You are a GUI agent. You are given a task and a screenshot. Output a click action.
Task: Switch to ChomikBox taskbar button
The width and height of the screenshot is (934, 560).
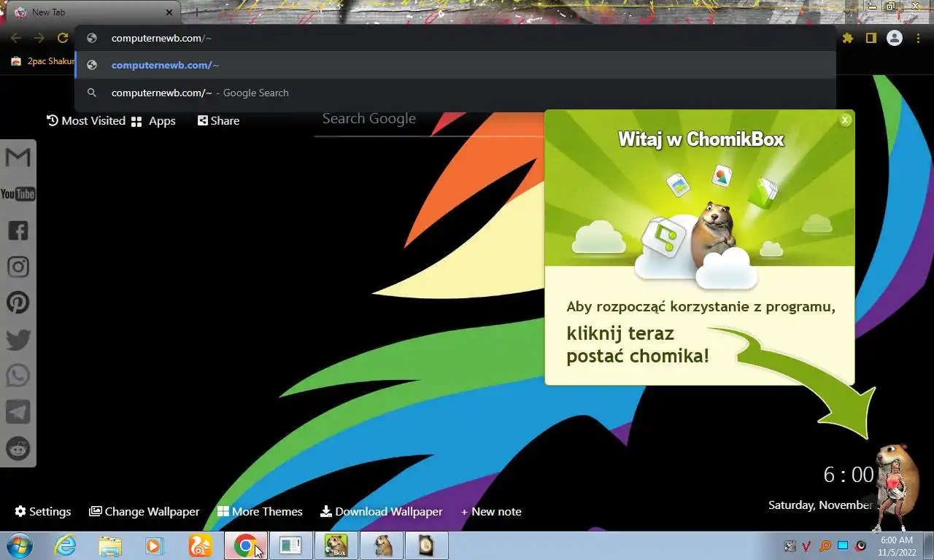tap(336, 545)
